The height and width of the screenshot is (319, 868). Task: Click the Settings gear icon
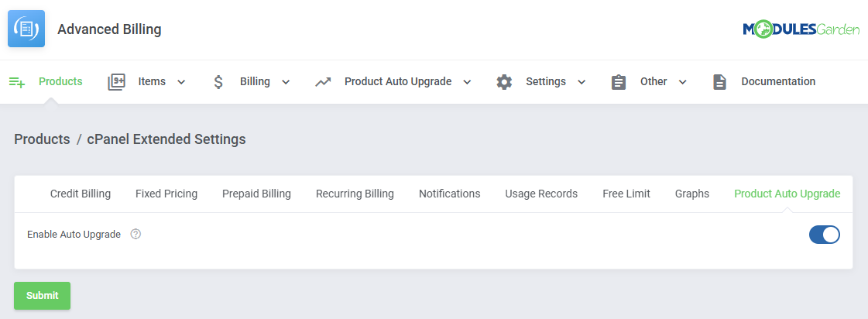tap(504, 82)
